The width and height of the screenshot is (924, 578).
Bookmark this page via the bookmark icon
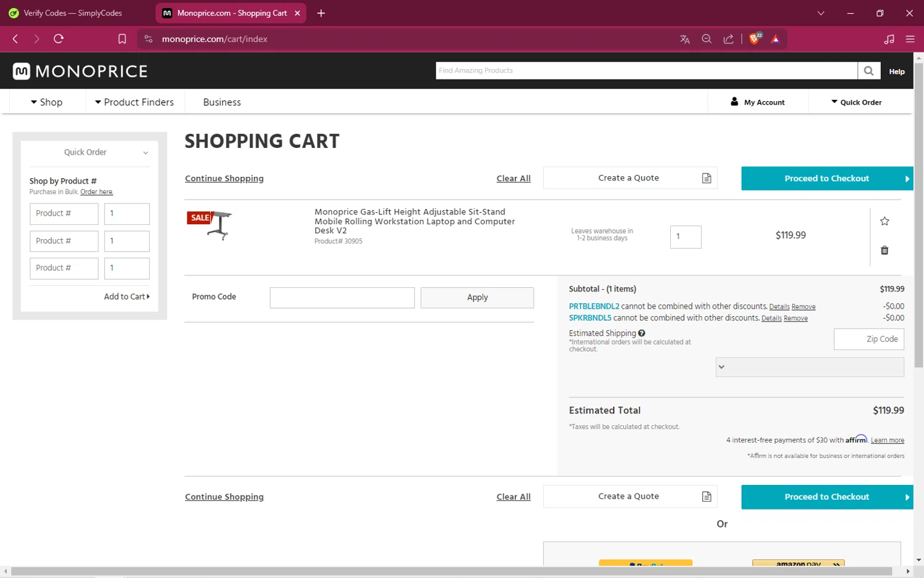pos(122,39)
